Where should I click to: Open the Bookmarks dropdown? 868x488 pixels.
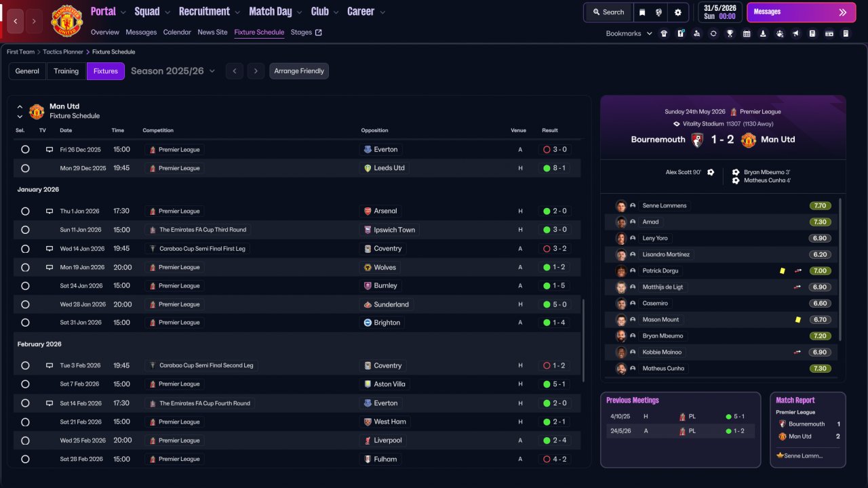coord(629,33)
